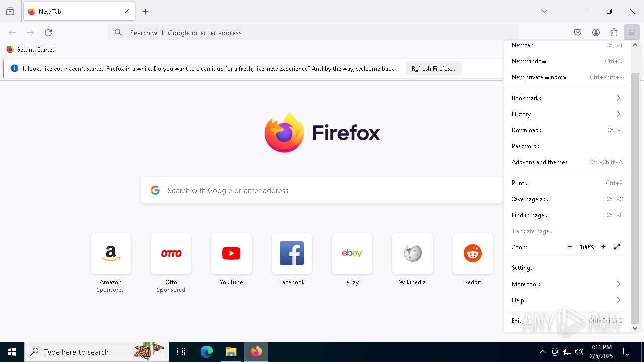This screenshot has width=644, height=362.
Task: Click the menu scrollbar down arrow
Action: point(635,328)
